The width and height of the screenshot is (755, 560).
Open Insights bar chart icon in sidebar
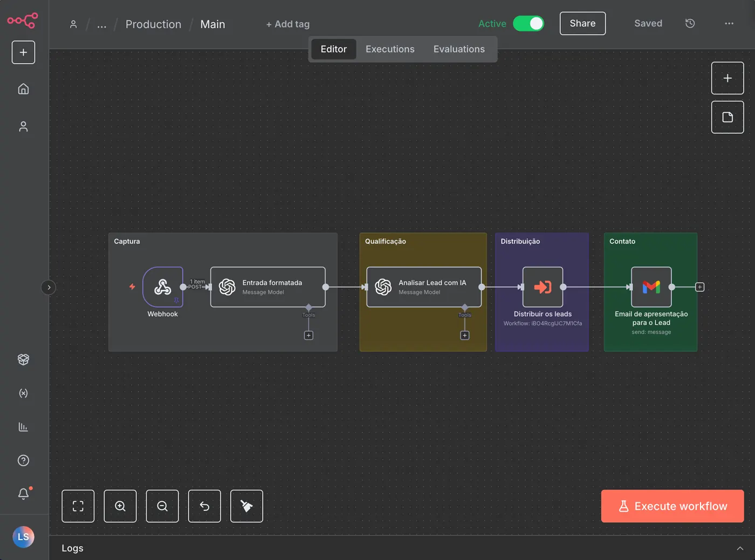(x=23, y=427)
